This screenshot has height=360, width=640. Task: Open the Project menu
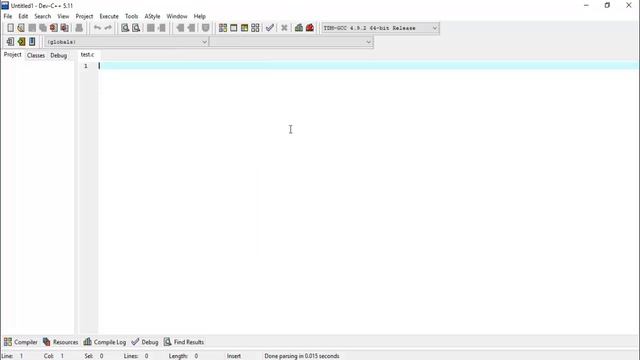[84, 16]
